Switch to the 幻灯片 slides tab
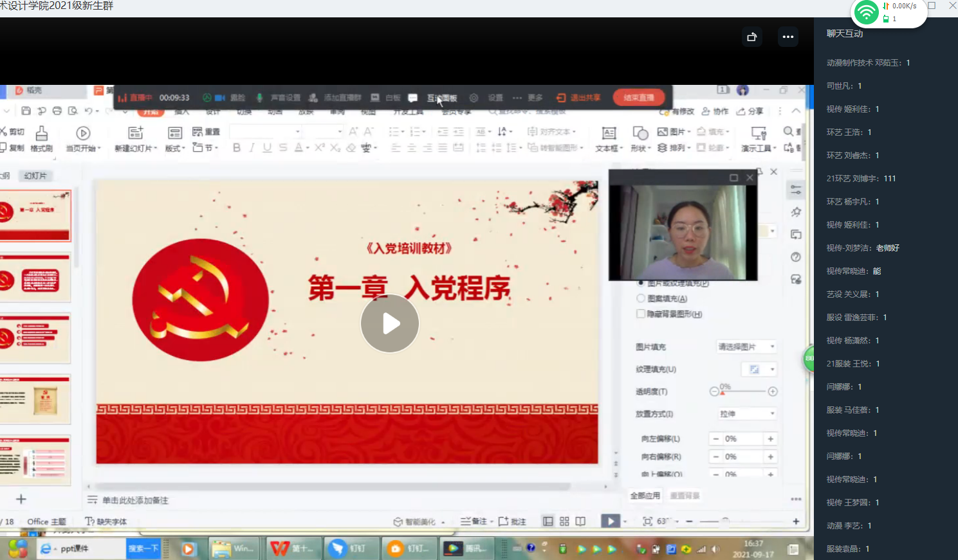Image resolution: width=958 pixels, height=560 pixels. coord(35,176)
